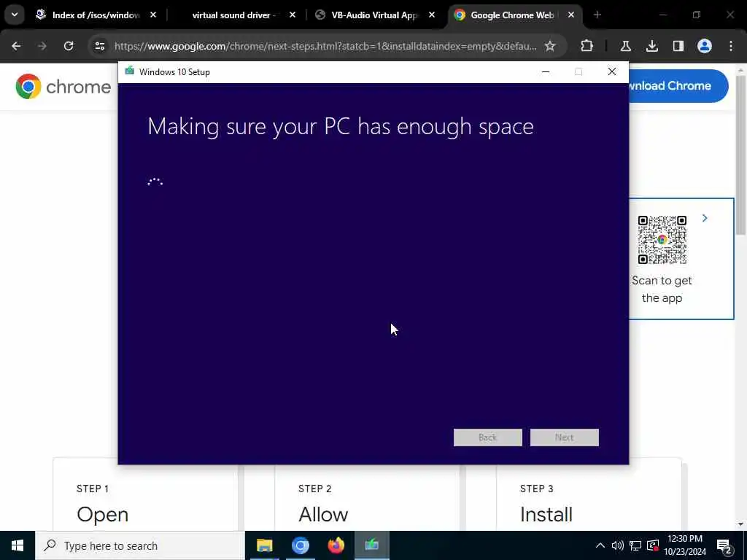Close the virtual sound driver tab

pos(293,15)
